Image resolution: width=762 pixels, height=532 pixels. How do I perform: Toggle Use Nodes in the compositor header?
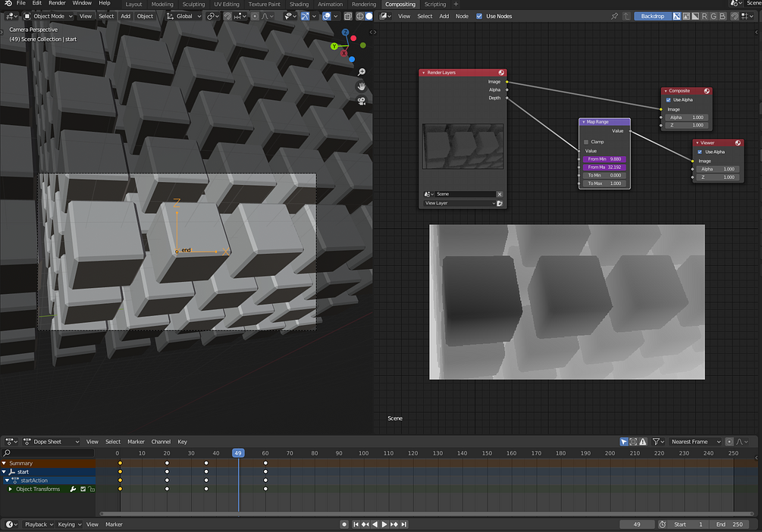479,15
